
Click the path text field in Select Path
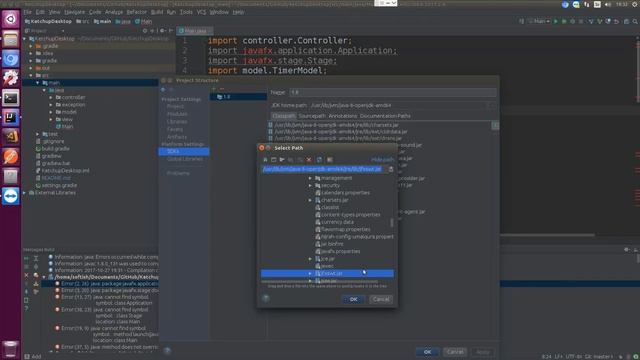click(x=323, y=169)
